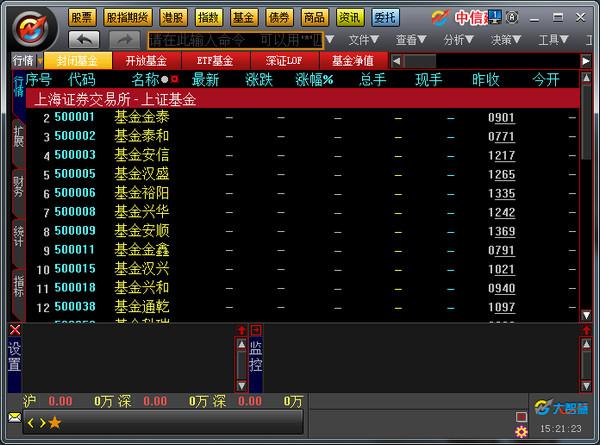
Task: Click the 委托 button
Action: 385,17
